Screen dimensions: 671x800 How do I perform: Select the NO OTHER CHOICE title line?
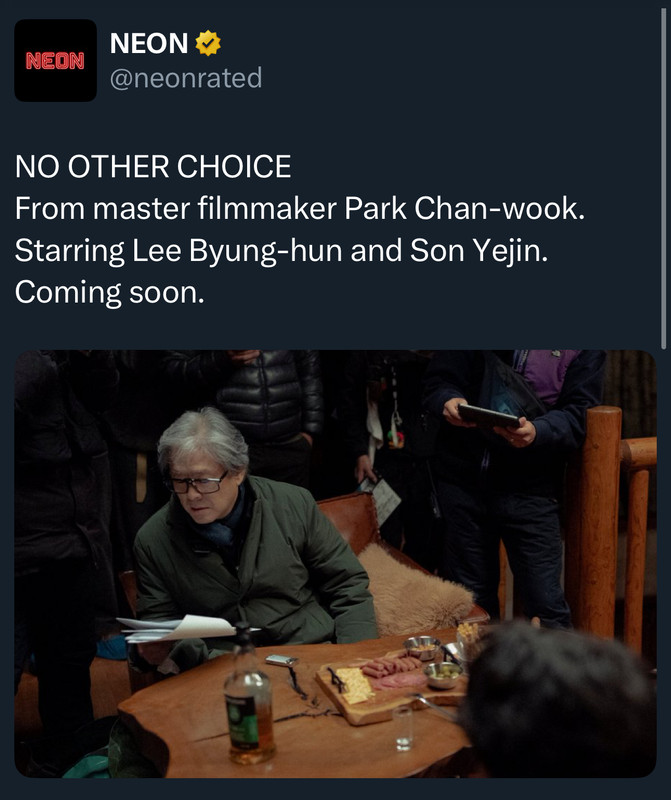[x=153, y=166]
